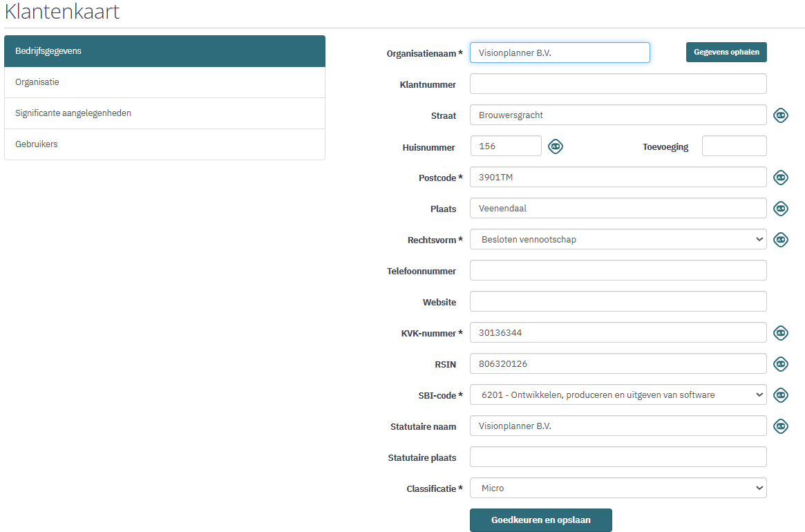Viewport: 805px width, 532px height.
Task: Click into the Klantnummer field
Action: point(618,84)
